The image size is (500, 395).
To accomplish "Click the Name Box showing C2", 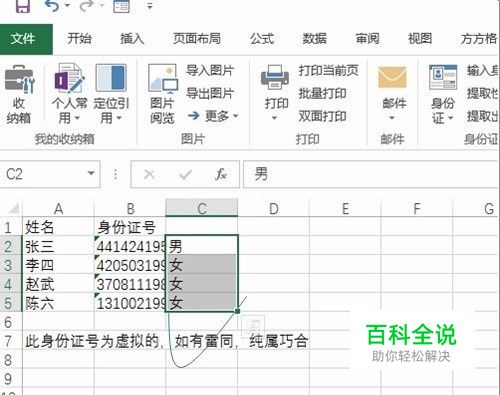I will 50,174.
